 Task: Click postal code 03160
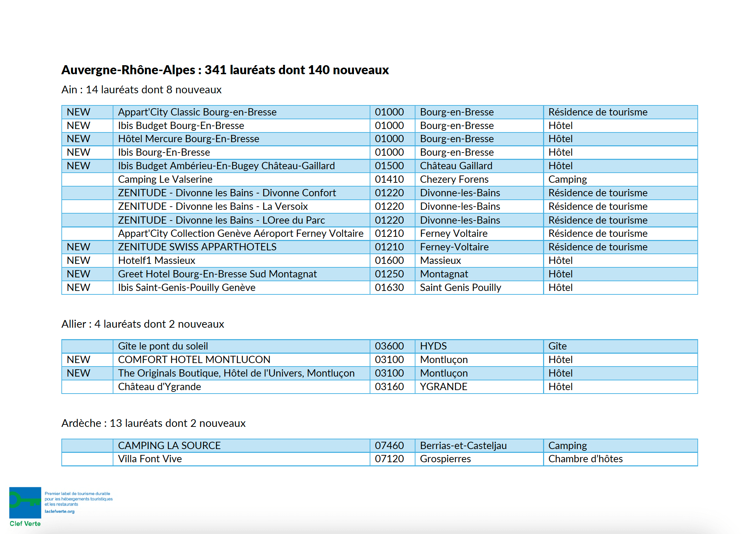(393, 387)
